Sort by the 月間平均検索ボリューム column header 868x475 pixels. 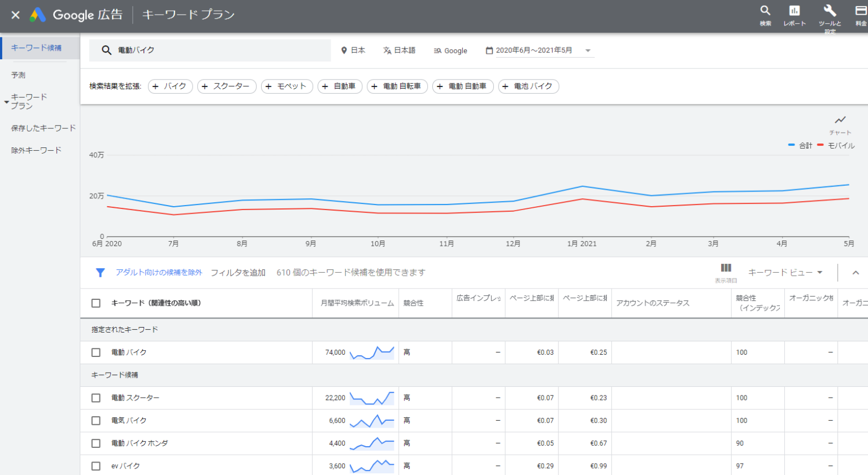[x=357, y=303]
